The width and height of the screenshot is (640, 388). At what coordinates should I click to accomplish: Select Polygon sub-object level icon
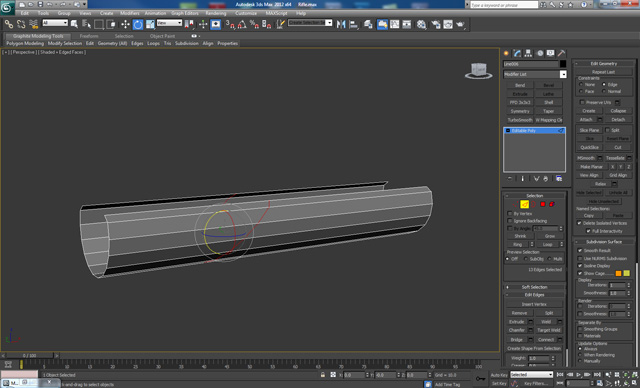tap(543, 204)
